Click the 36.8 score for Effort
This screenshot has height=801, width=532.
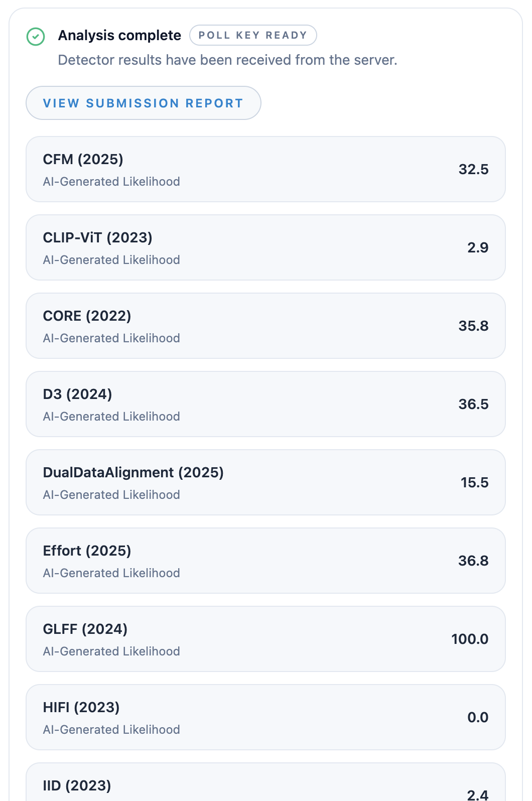click(473, 561)
